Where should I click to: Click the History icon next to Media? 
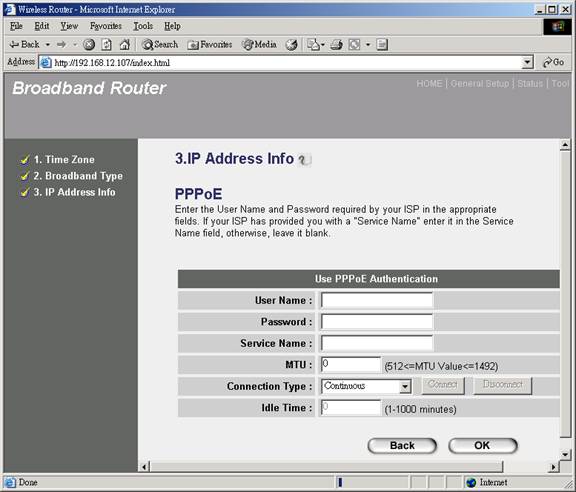[x=292, y=45]
